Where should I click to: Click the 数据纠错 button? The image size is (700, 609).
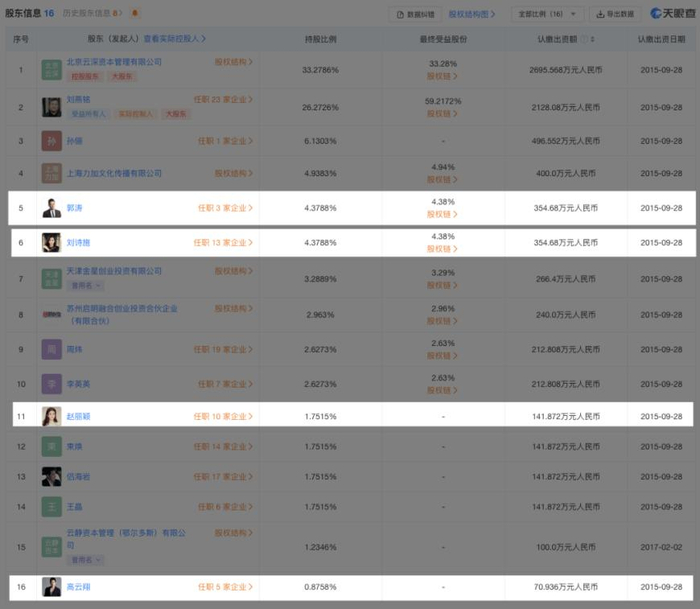[x=415, y=14]
